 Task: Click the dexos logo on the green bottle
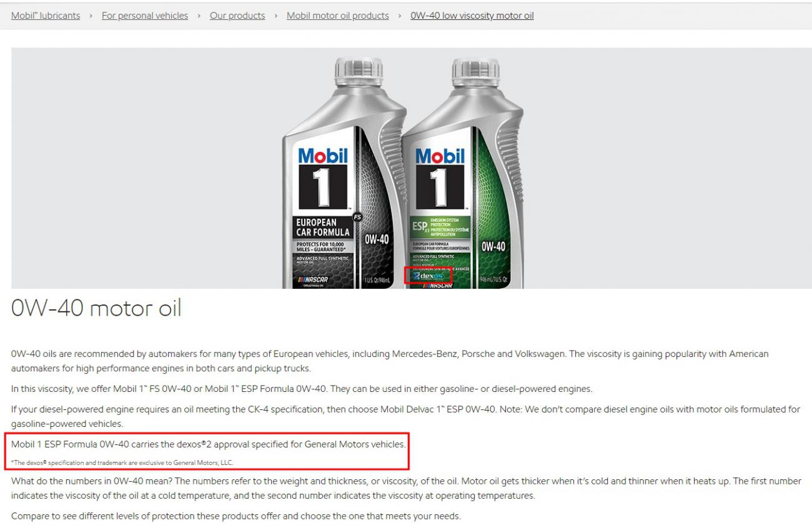427,276
